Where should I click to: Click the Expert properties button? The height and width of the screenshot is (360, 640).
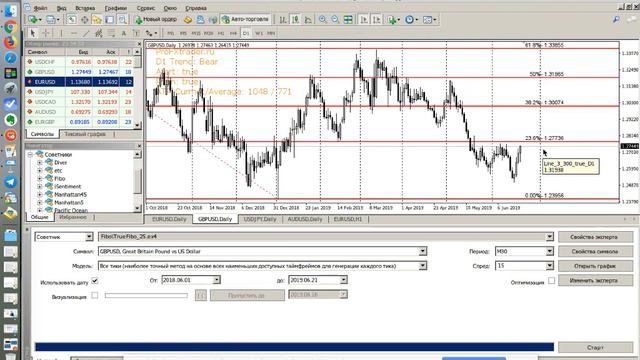[x=595, y=237]
